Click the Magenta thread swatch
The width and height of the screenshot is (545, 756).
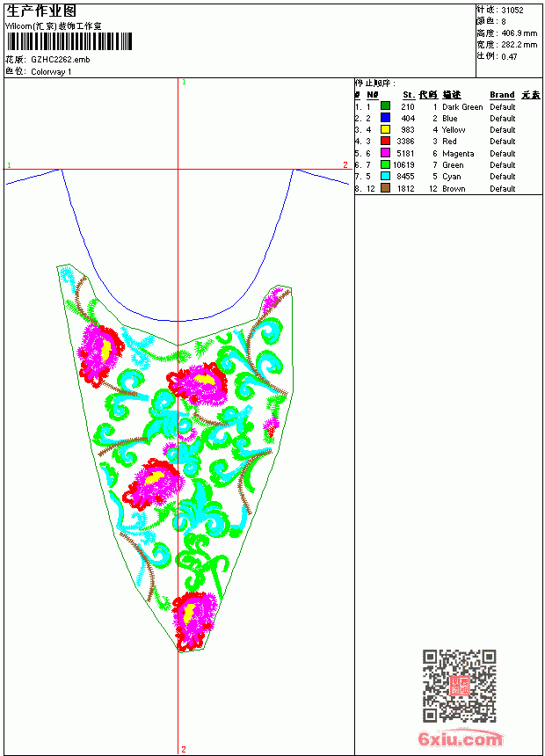click(385, 153)
